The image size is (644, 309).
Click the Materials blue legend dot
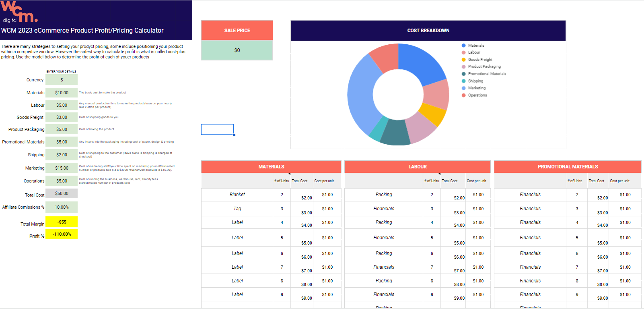tap(463, 46)
